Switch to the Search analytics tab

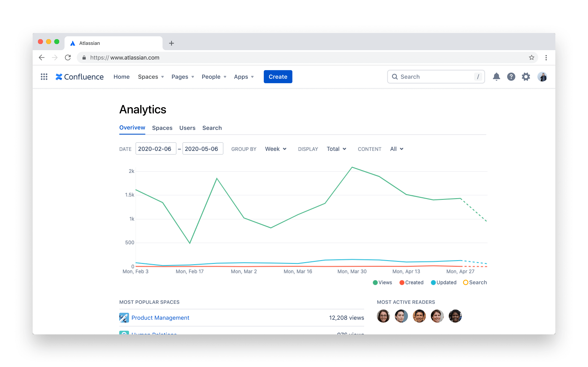[212, 128]
